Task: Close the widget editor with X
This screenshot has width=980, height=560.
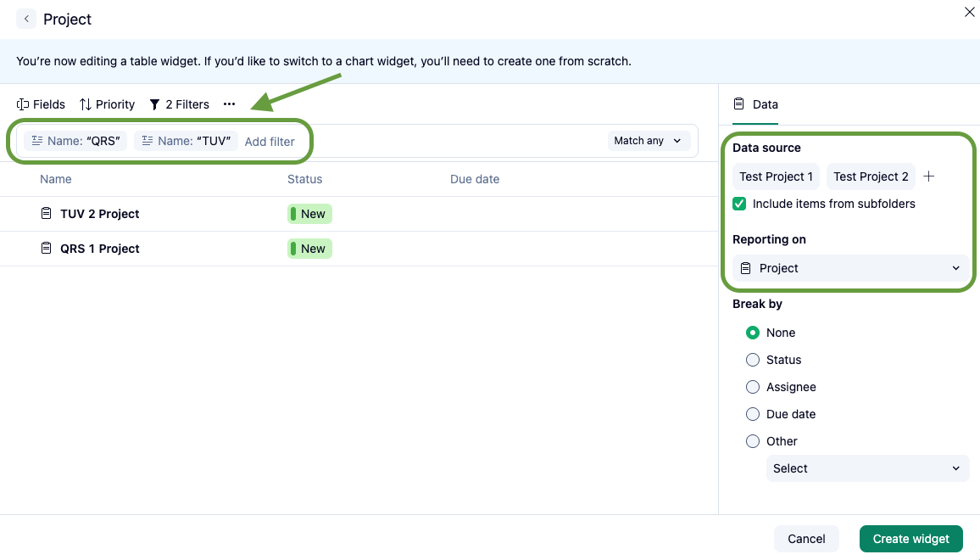Action: [970, 12]
